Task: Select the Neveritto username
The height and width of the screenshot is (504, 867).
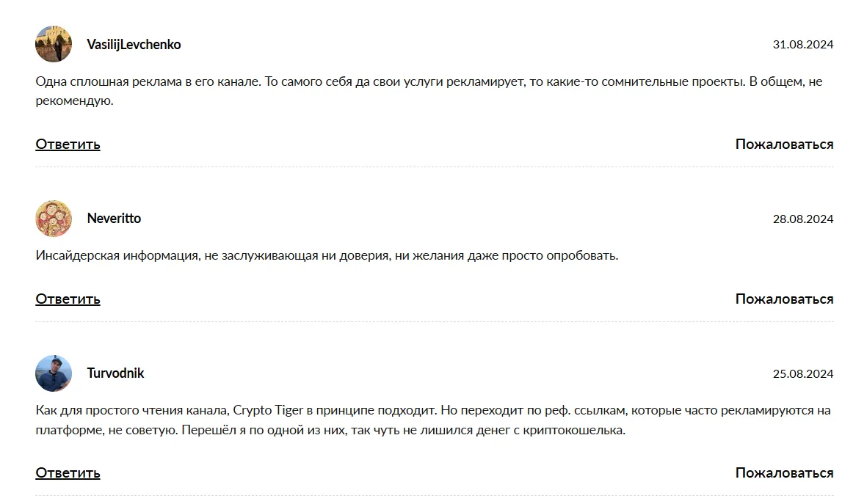Action: click(x=114, y=219)
